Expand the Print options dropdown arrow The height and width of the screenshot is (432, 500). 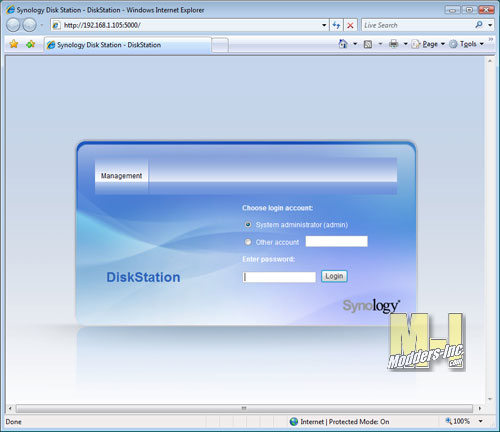click(406, 44)
